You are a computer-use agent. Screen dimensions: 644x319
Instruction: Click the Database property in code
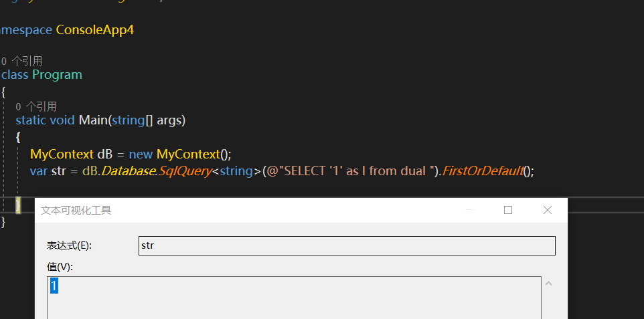[x=128, y=171]
